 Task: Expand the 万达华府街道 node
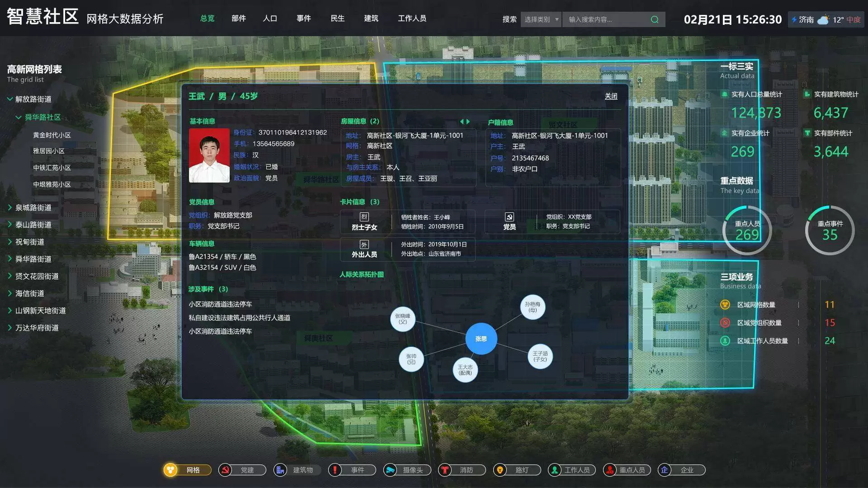pyautogui.click(x=10, y=328)
